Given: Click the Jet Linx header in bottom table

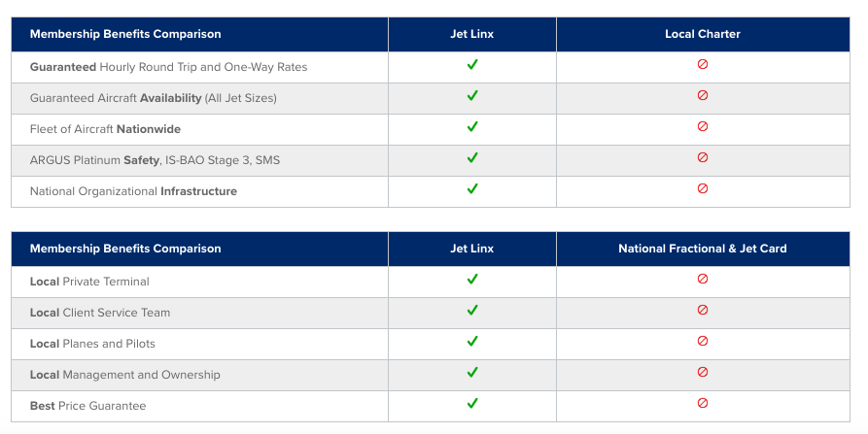Looking at the screenshot, I should pos(471,249).
